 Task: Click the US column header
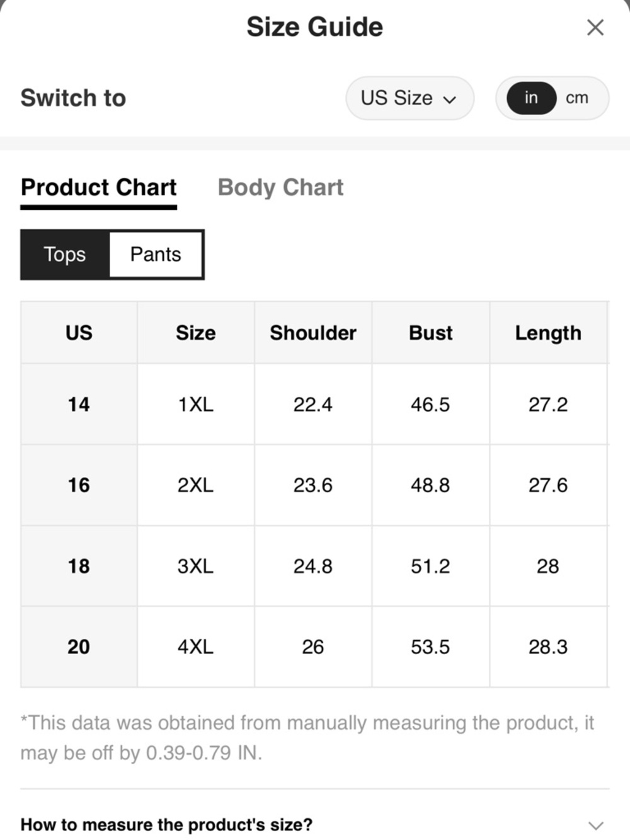tap(79, 333)
